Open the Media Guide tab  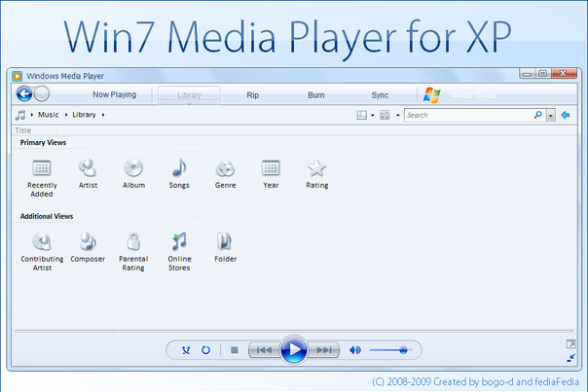point(473,95)
